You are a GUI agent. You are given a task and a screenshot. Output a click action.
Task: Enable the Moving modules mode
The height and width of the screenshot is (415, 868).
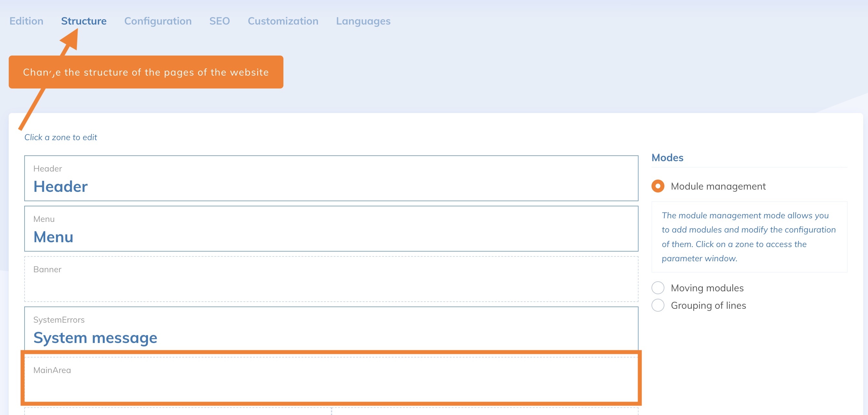point(657,288)
